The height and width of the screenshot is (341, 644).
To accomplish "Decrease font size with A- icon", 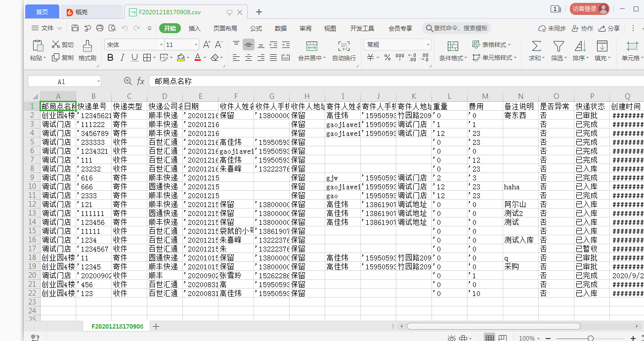I will (x=218, y=44).
